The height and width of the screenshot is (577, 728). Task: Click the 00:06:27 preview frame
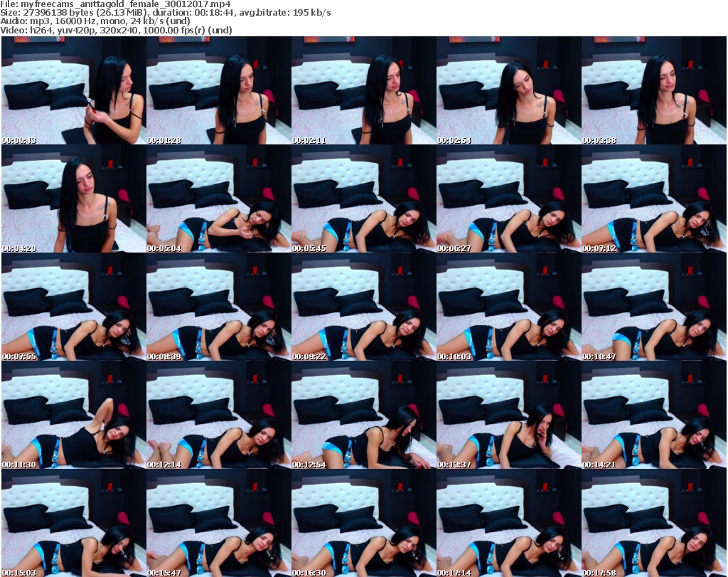(x=508, y=198)
